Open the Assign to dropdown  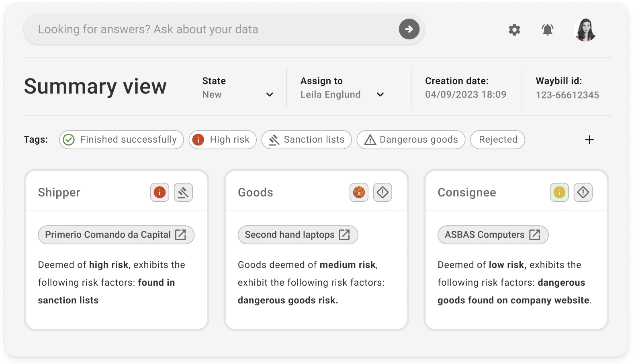[380, 95]
